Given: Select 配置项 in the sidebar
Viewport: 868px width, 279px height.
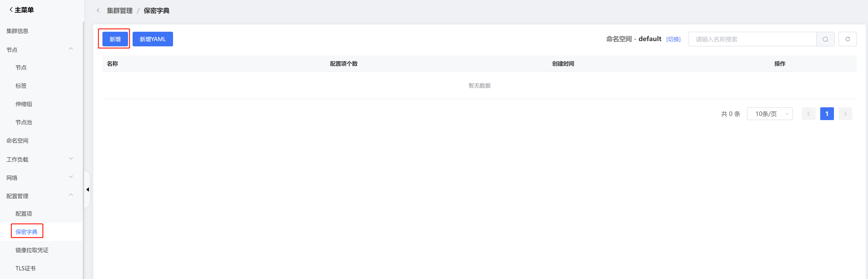Looking at the screenshot, I should [24, 214].
